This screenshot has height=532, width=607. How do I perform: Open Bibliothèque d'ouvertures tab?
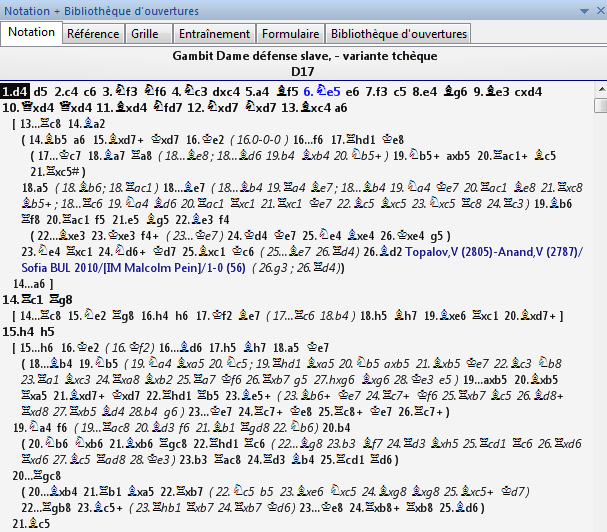pyautogui.click(x=399, y=34)
